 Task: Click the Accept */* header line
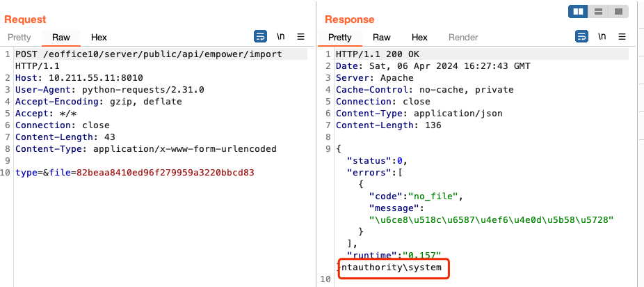point(46,114)
